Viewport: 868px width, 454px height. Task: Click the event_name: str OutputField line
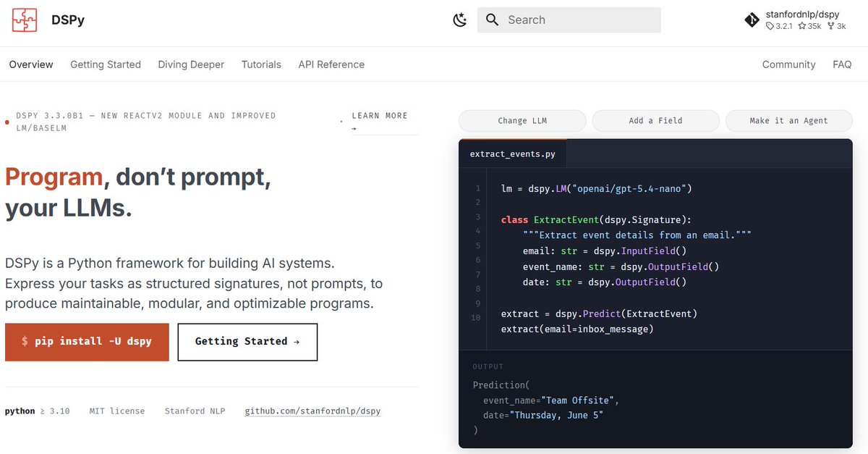click(x=621, y=266)
